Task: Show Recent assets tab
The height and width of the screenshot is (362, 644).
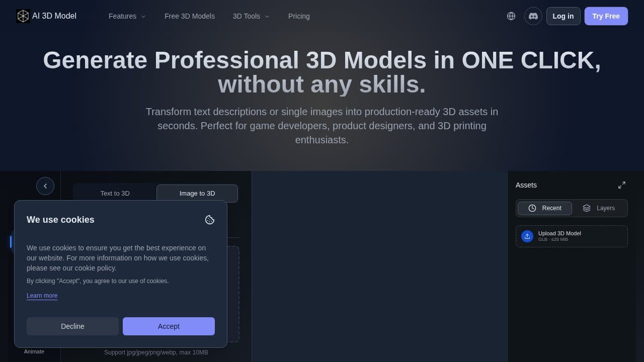Action: click(545, 208)
